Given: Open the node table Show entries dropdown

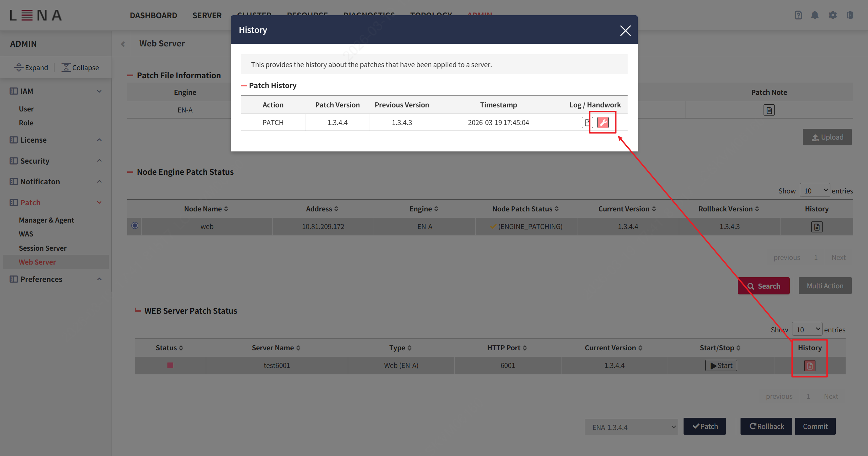Looking at the screenshot, I should point(815,190).
